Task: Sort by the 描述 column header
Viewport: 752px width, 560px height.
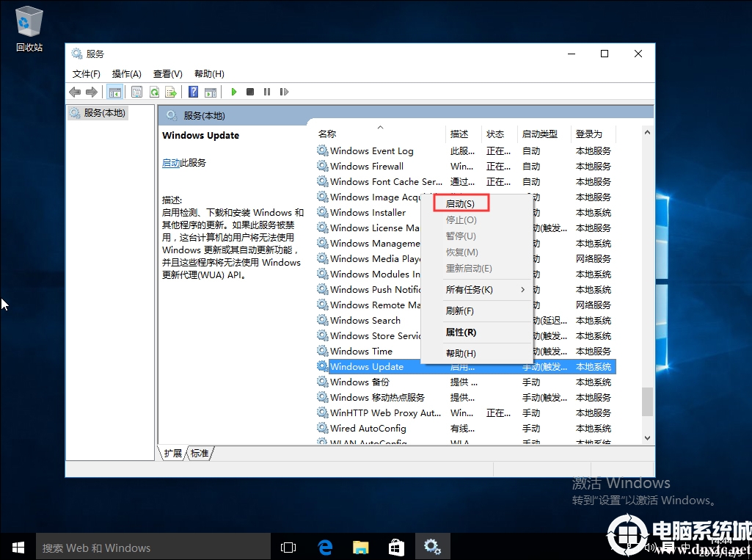Action: (x=463, y=134)
